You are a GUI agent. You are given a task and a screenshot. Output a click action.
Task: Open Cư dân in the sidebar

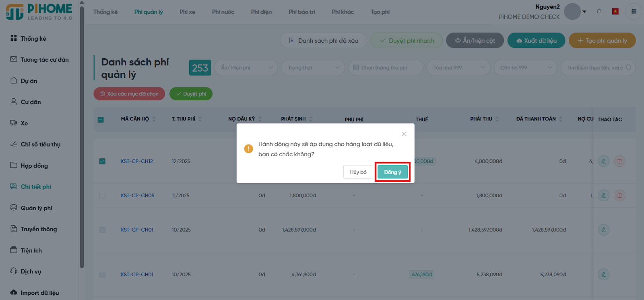point(31,102)
